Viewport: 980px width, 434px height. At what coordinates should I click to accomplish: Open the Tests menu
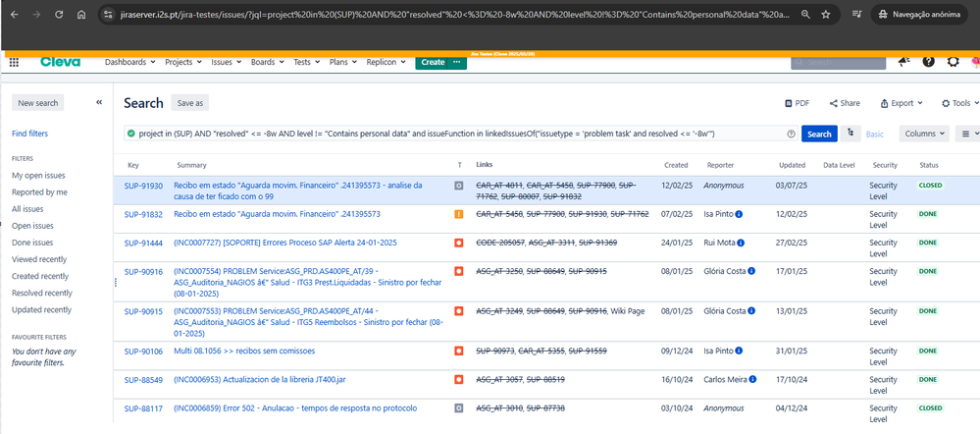click(307, 62)
